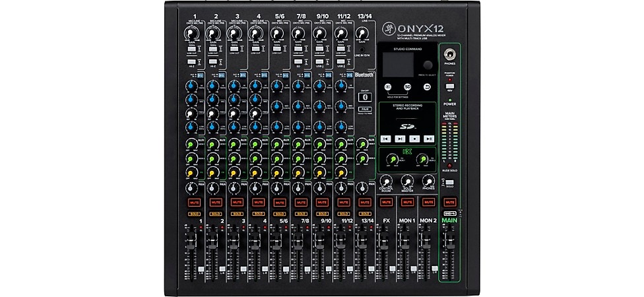
Task: Click the left green knob in FX section
Action: [x=393, y=159]
